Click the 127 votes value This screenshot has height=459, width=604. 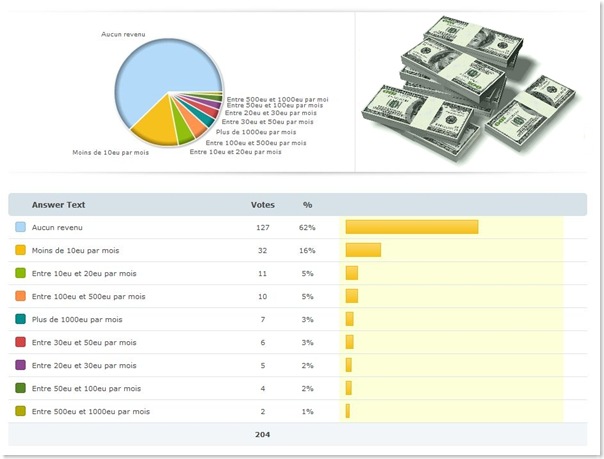(x=263, y=228)
